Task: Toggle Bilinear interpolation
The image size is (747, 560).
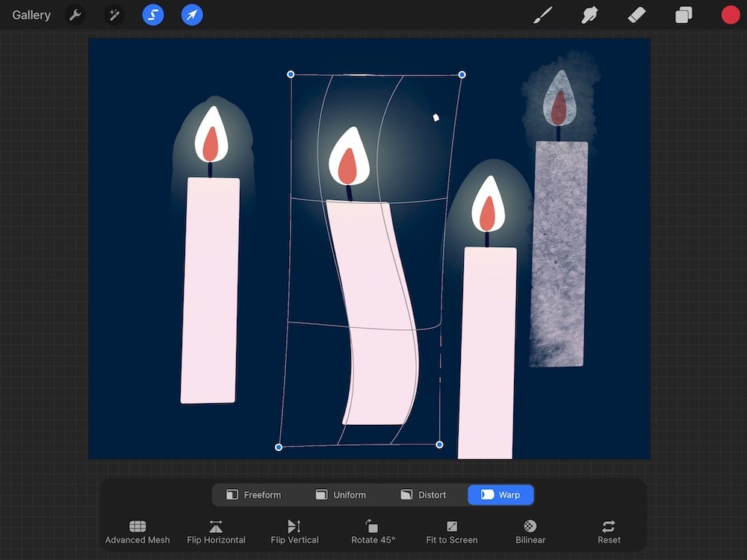Action: click(530, 532)
